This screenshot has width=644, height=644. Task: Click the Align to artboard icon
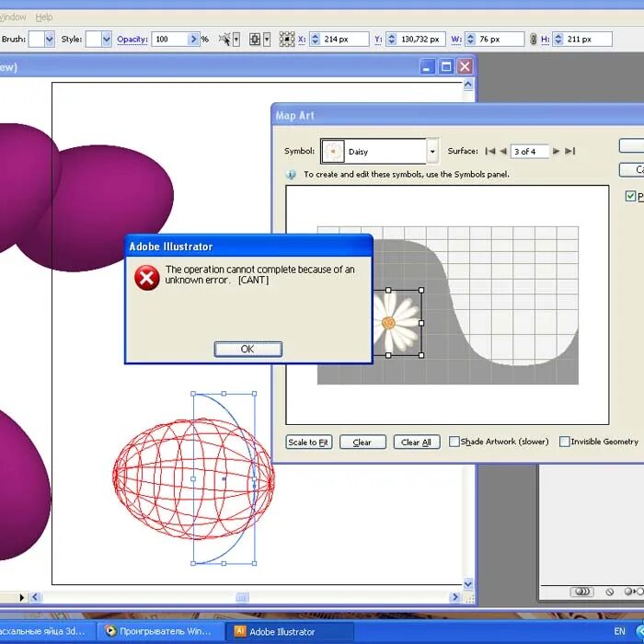pyautogui.click(x=255, y=40)
